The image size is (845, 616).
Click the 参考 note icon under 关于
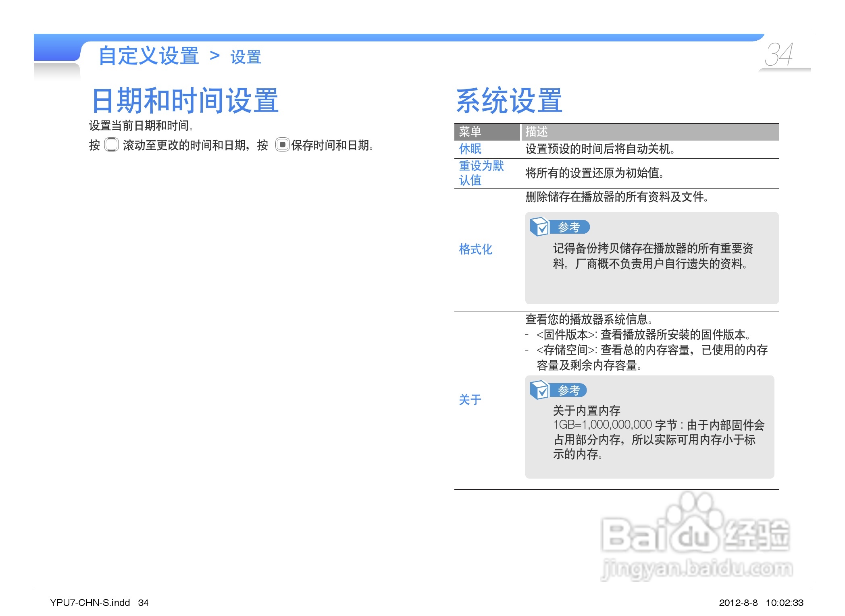[539, 390]
